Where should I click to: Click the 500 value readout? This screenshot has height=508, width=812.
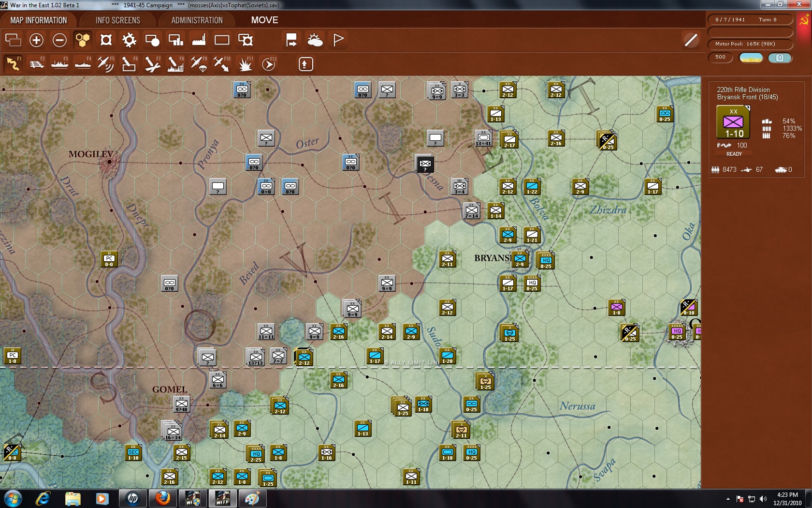click(x=720, y=57)
